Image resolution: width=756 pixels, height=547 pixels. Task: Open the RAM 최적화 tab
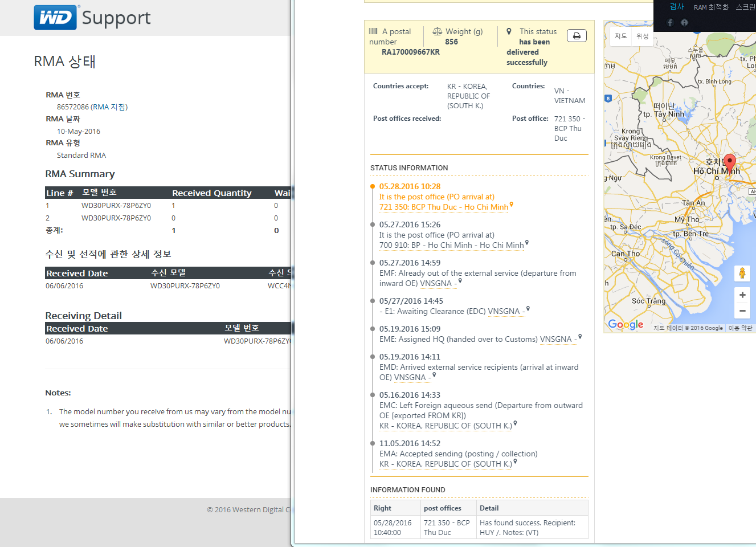coord(711,7)
